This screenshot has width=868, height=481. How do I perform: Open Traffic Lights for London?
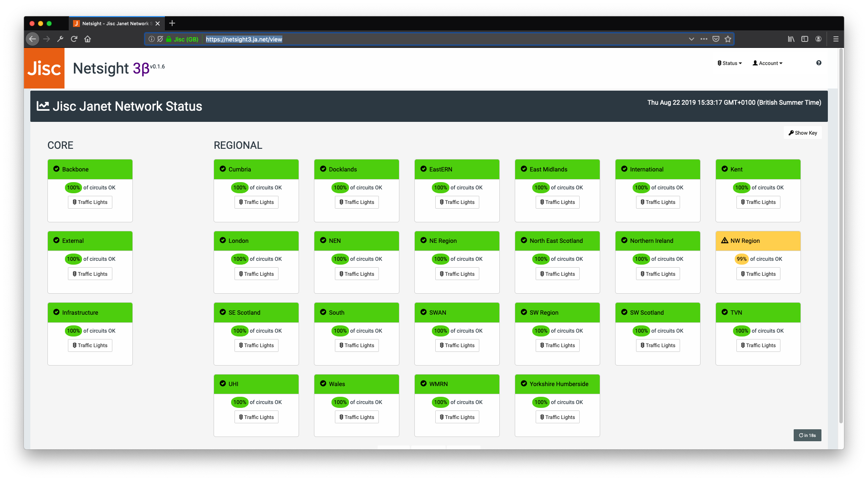pyautogui.click(x=256, y=274)
